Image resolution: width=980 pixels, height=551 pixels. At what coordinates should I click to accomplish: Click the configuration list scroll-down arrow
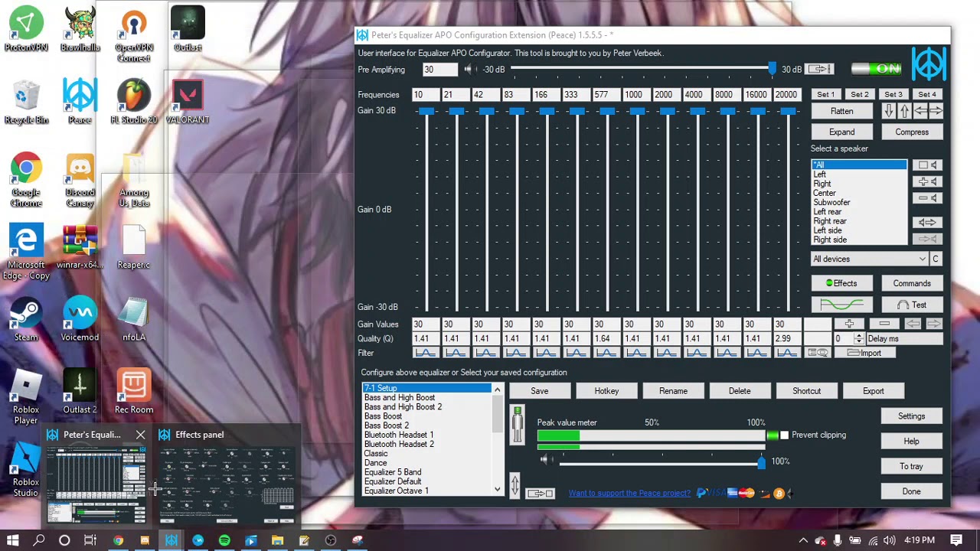[497, 489]
